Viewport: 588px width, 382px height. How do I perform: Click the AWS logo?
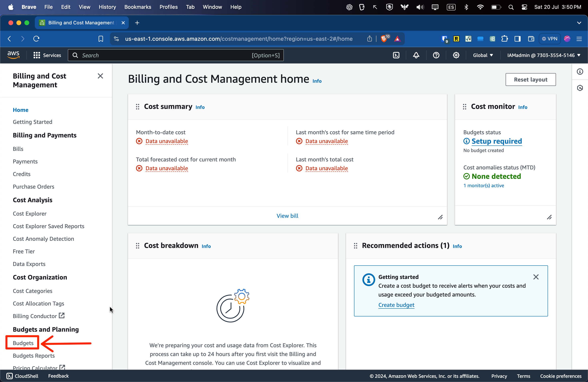point(13,55)
